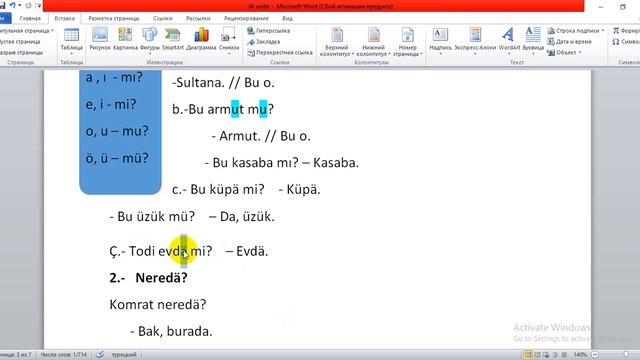The width and height of the screenshot is (640, 360).
Task: Switch to Outline view icon
Action: [x=555, y=355]
